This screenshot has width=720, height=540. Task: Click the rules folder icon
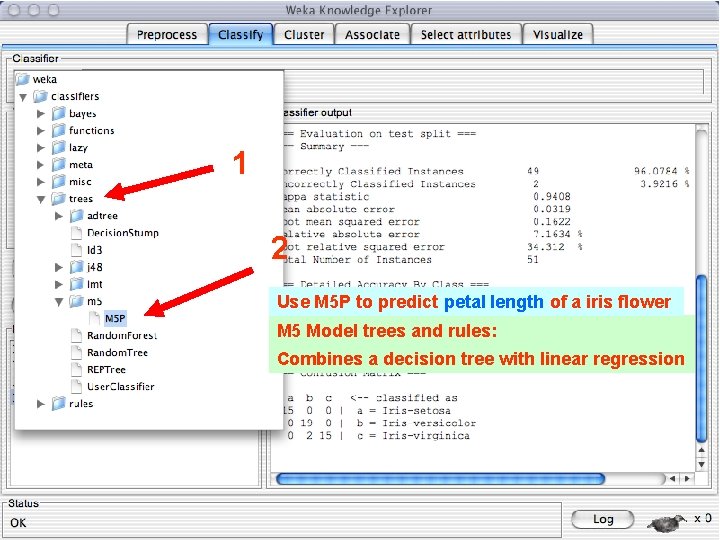(x=59, y=404)
